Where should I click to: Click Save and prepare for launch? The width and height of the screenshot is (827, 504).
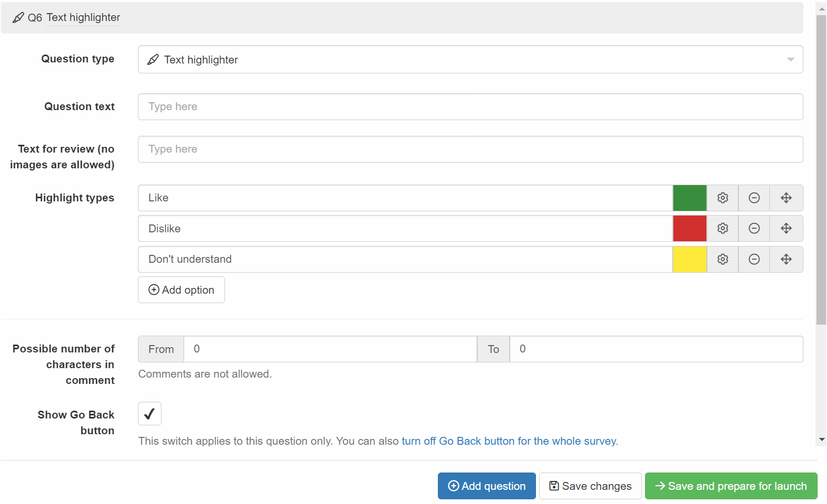click(731, 486)
